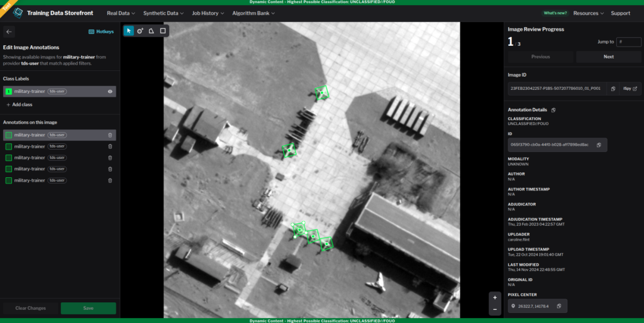Open the Synthetic Data dropdown

click(163, 13)
